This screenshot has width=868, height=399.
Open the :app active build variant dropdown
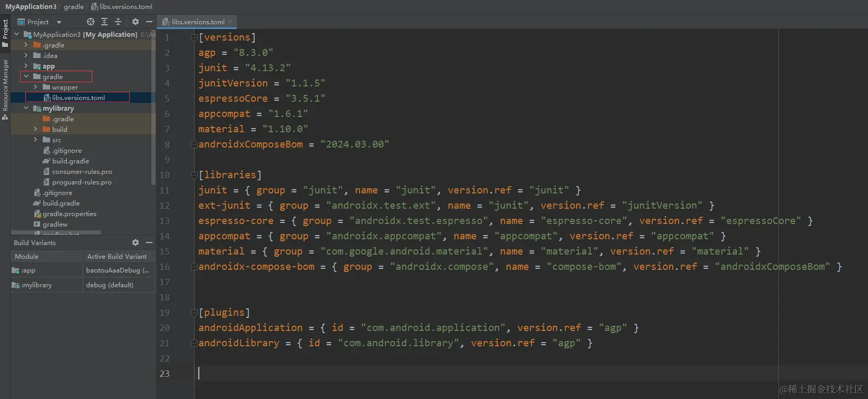[x=119, y=270]
